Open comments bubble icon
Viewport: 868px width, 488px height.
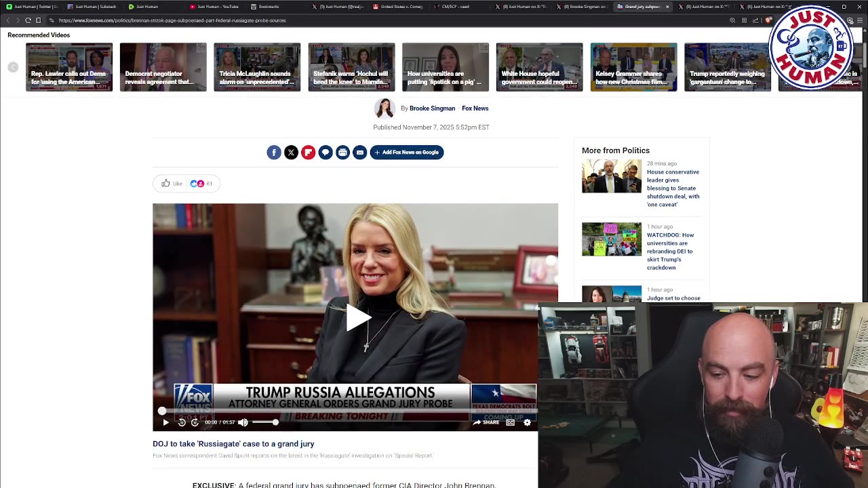coord(325,152)
